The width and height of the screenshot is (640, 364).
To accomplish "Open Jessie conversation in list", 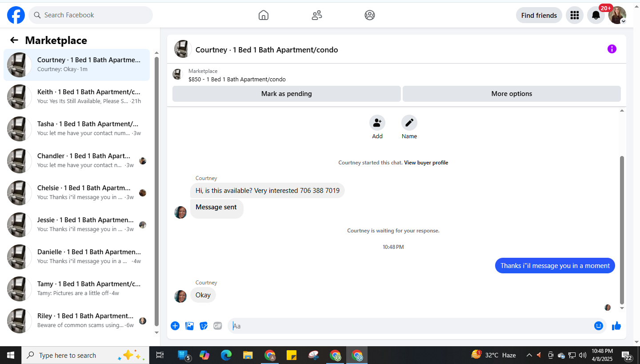I will click(x=76, y=225).
